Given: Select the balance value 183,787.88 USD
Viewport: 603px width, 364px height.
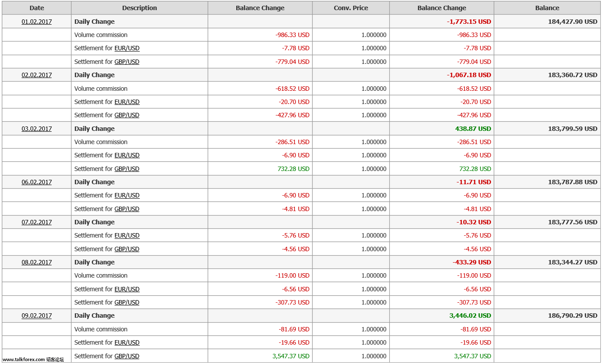Looking at the screenshot, I should click(573, 182).
